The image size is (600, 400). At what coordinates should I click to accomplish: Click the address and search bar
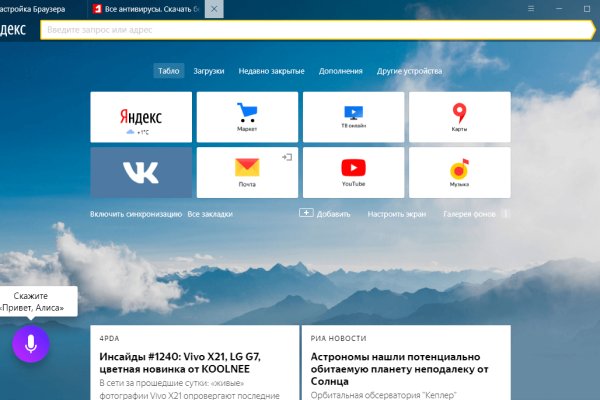point(318,30)
